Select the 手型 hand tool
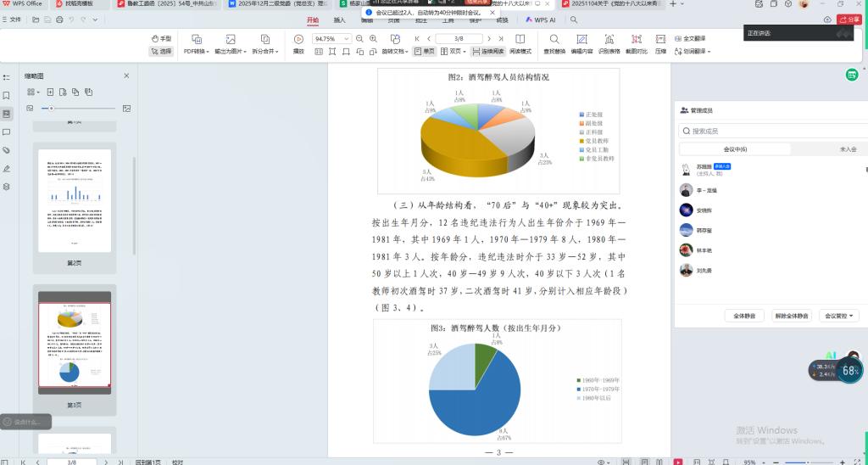868x465 pixels. point(161,39)
